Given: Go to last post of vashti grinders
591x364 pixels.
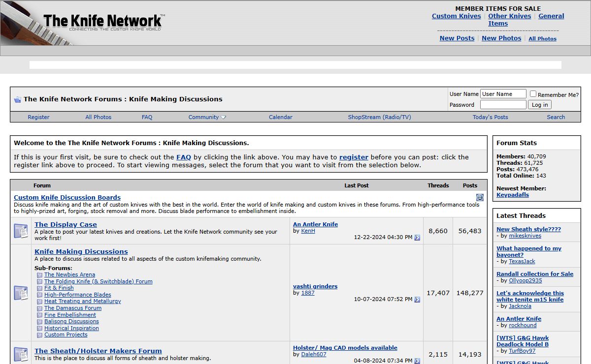Looking at the screenshot, I should point(417,300).
